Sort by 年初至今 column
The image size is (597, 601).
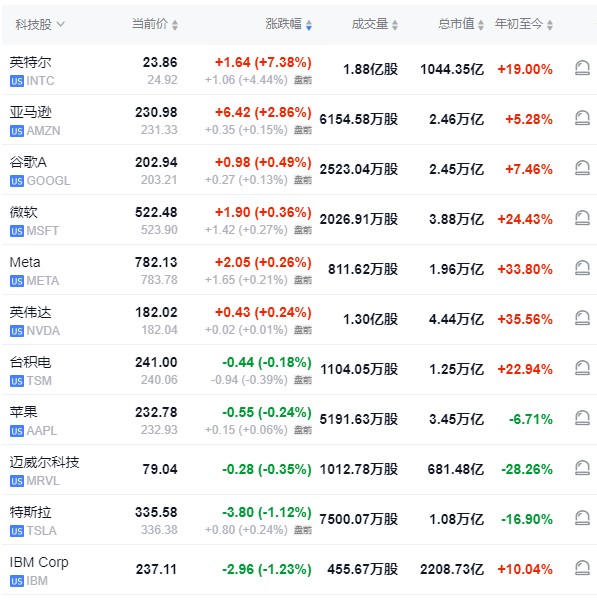(524, 24)
